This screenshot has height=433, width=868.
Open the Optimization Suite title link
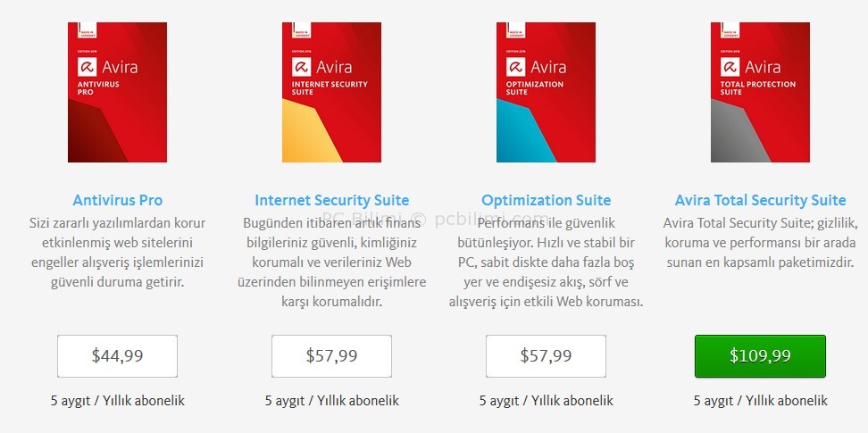pos(547,200)
